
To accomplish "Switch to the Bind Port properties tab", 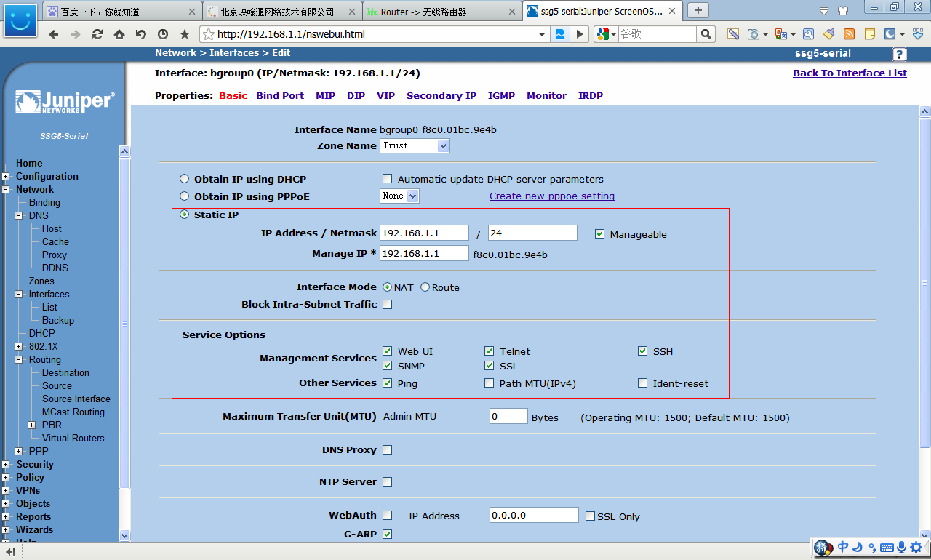I will click(x=280, y=95).
